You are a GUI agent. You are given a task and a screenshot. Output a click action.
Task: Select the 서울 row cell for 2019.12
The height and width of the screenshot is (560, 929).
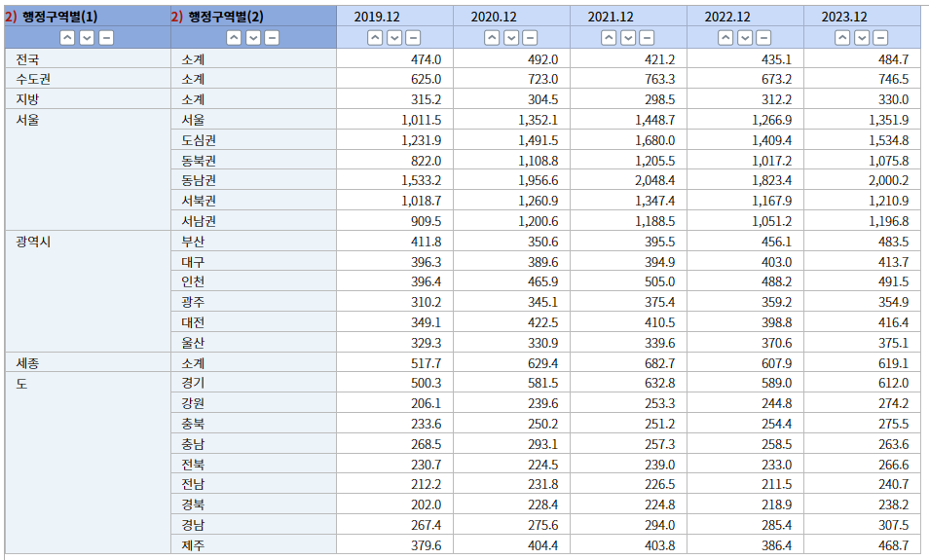[x=395, y=120]
